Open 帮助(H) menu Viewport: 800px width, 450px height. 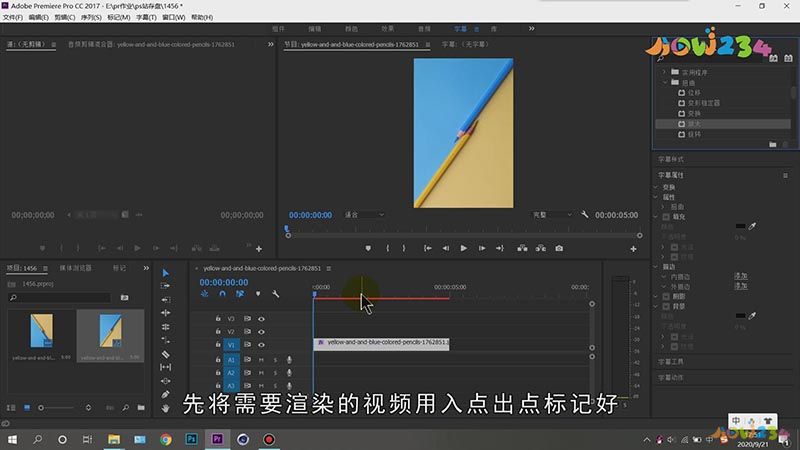[x=202, y=17]
